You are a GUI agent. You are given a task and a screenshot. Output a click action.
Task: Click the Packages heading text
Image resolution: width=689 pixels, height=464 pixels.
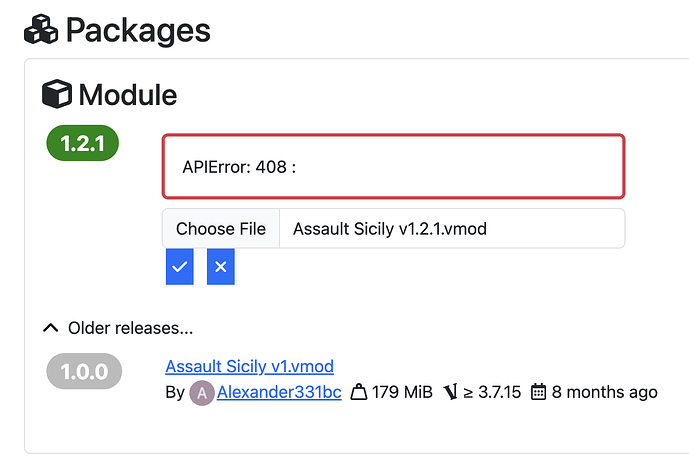pyautogui.click(x=138, y=29)
